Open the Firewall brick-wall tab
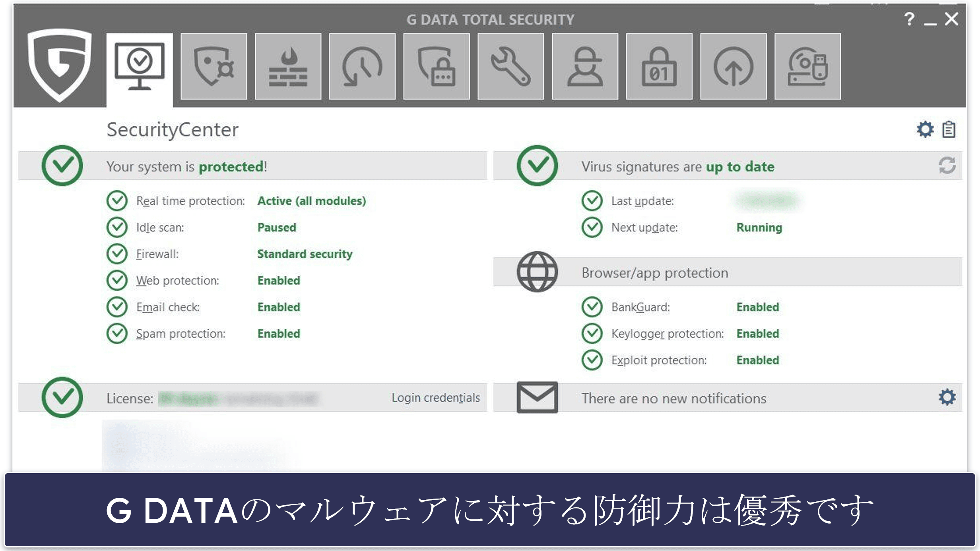980x551 pixels. [x=288, y=66]
